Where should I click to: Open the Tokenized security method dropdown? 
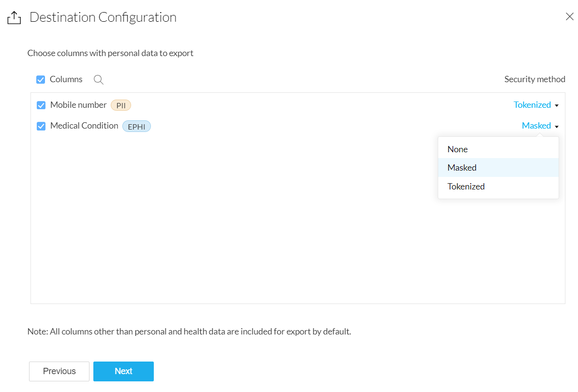(x=532, y=105)
